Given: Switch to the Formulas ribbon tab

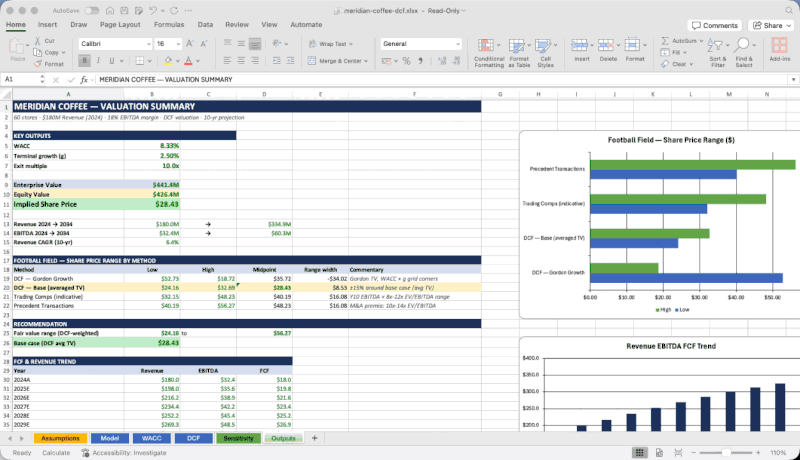Looking at the screenshot, I should [x=169, y=24].
